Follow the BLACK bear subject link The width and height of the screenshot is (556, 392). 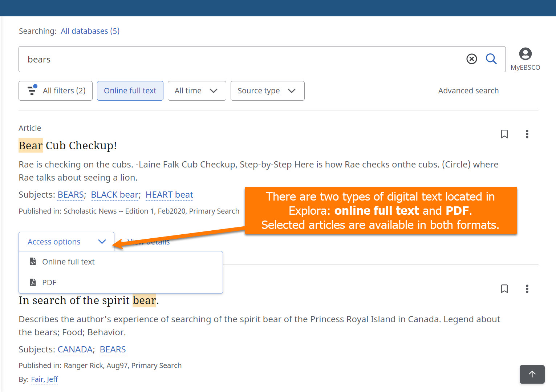coord(114,195)
